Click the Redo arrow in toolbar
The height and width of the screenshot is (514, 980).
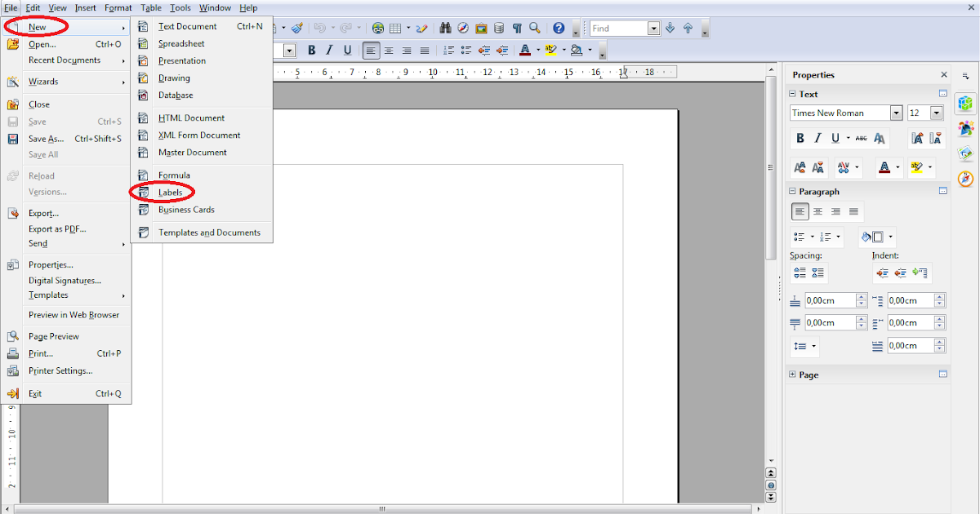tap(345, 28)
